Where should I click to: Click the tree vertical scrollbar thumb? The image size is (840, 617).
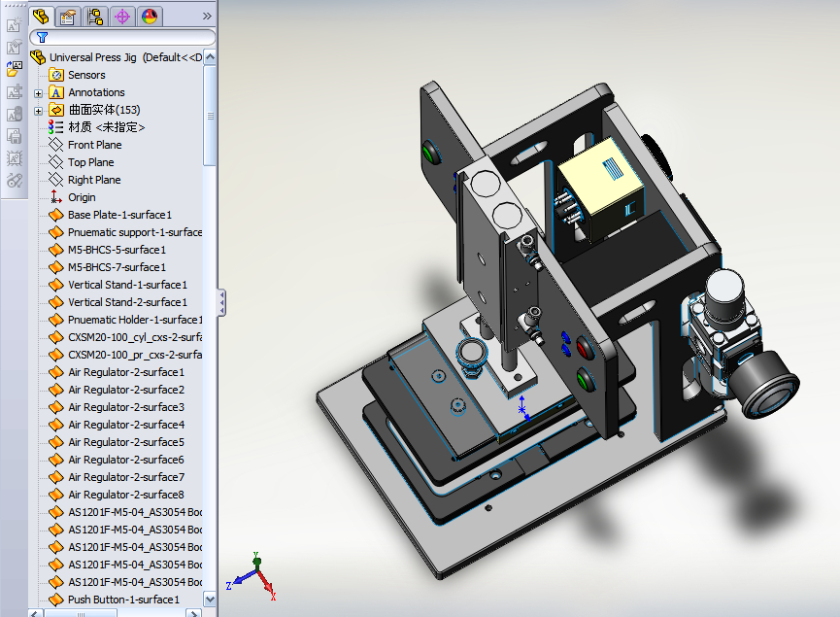[210, 116]
